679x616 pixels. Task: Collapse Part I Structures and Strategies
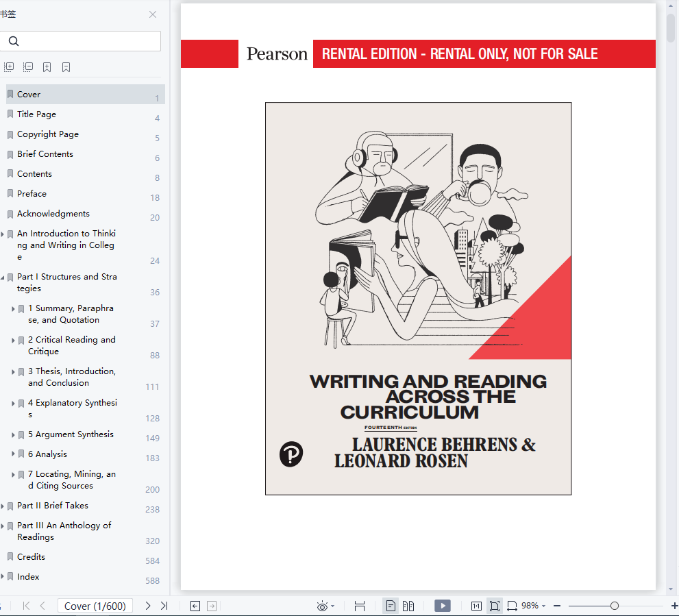click(x=3, y=278)
